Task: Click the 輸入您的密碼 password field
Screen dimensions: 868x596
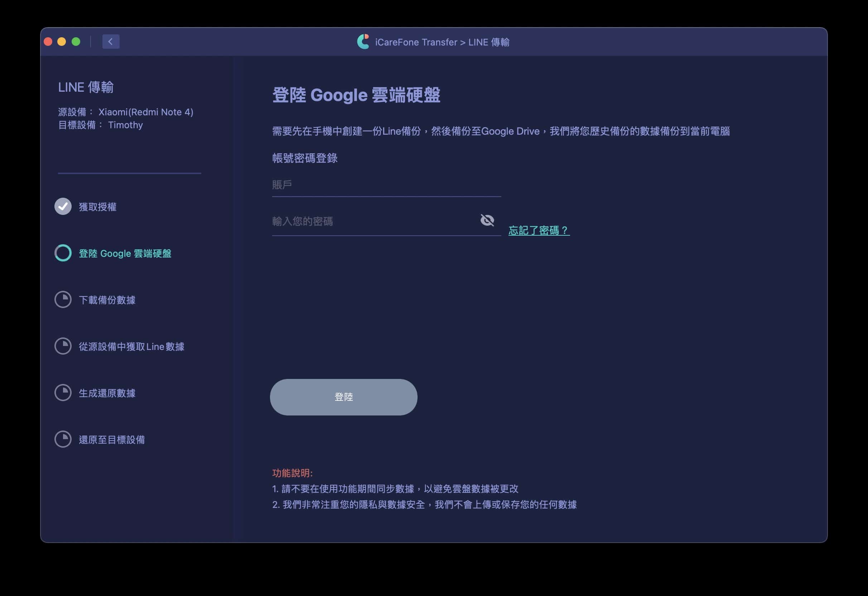Action: click(373, 222)
